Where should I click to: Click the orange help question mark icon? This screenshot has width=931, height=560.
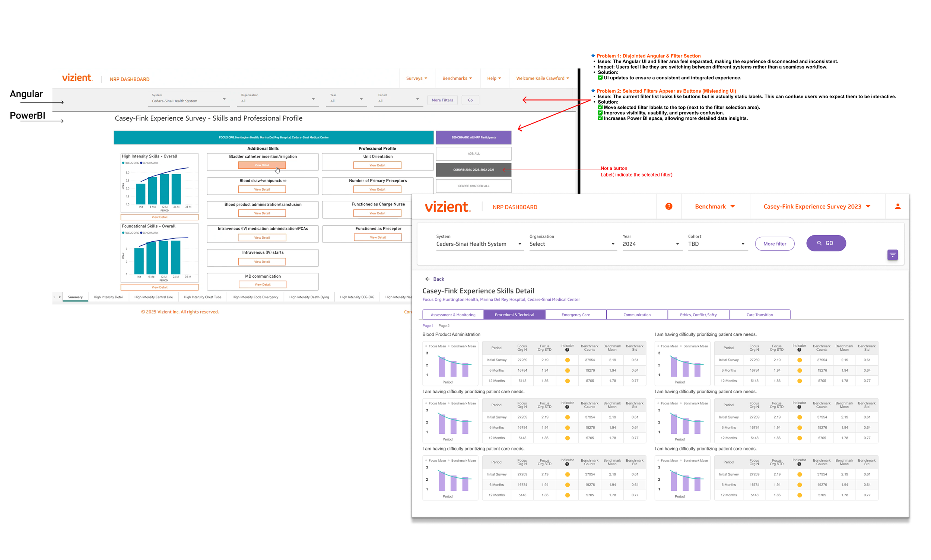coord(668,206)
